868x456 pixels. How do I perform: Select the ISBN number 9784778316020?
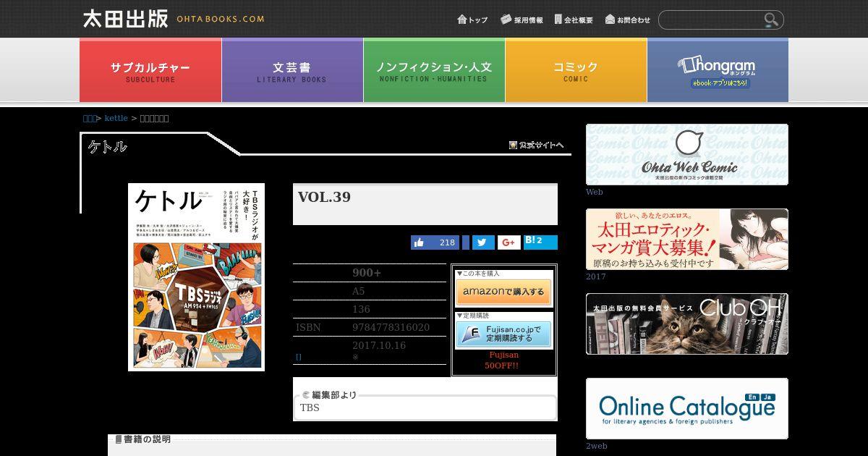391,327
